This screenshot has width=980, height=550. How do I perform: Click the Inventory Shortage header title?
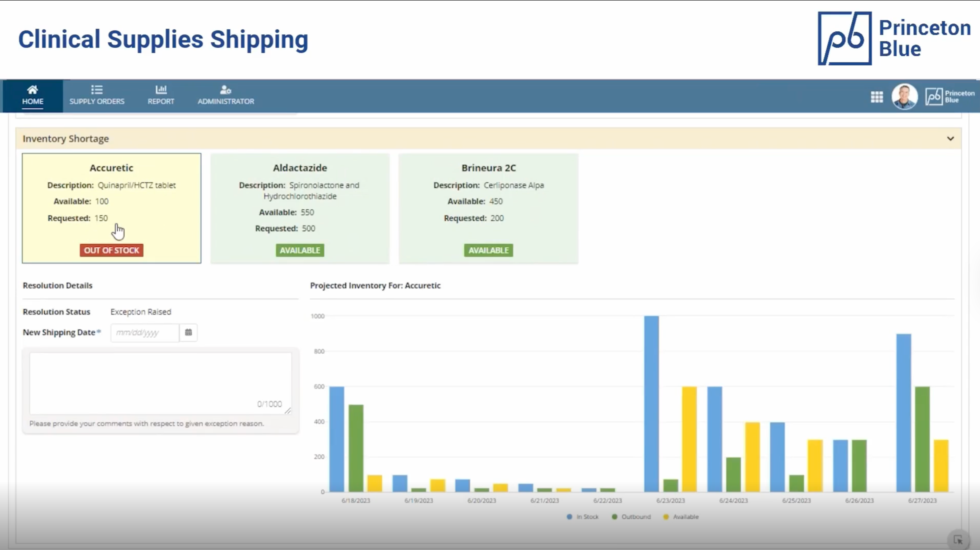coord(65,139)
